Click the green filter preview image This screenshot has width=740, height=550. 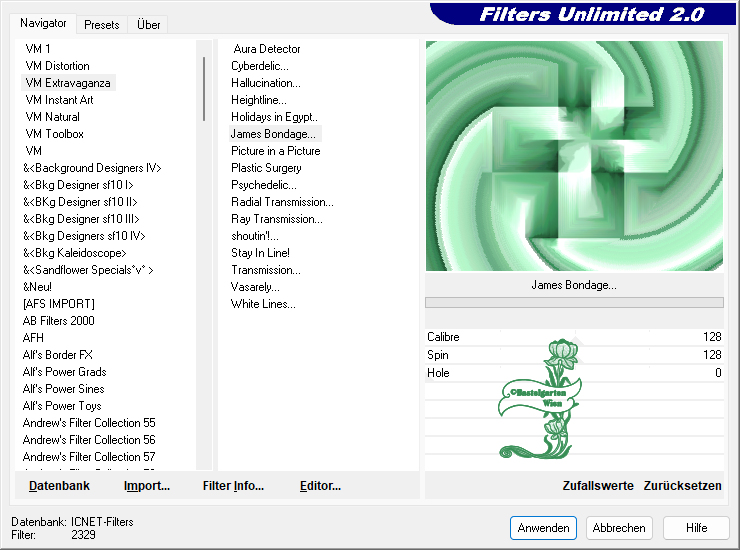pyautogui.click(x=574, y=156)
